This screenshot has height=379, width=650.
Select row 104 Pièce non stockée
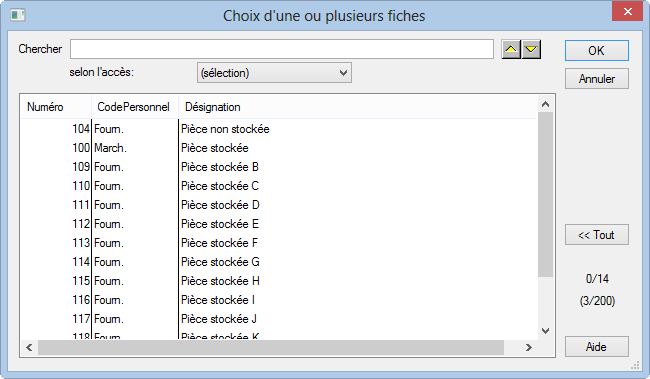pyautogui.click(x=279, y=129)
